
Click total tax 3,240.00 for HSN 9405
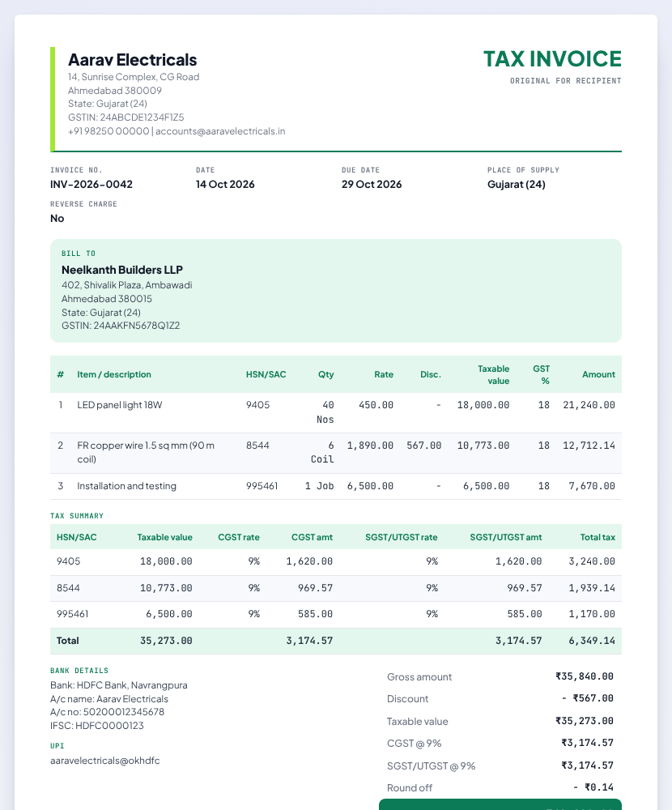(592, 561)
